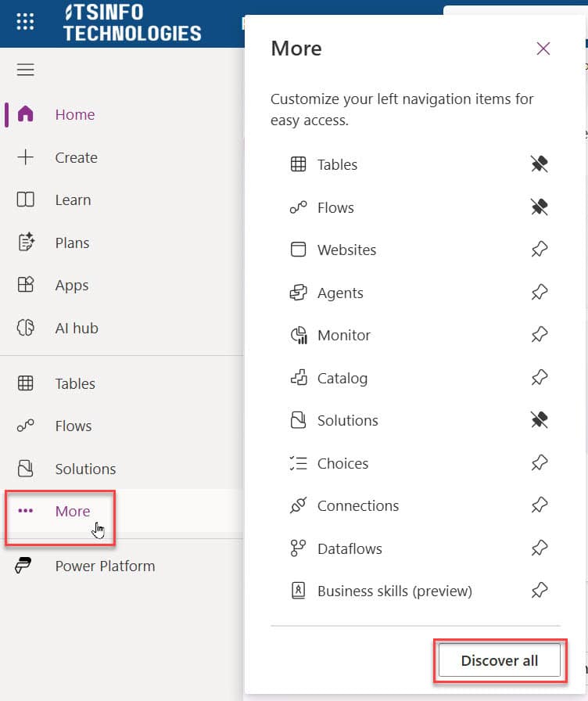Open Flows in the More panel
588x701 pixels.
(335, 207)
